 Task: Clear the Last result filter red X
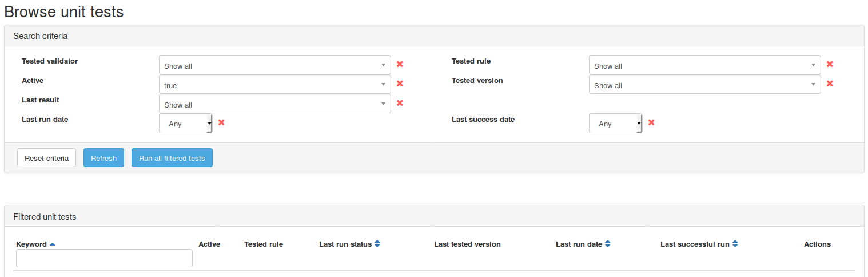pyautogui.click(x=400, y=103)
